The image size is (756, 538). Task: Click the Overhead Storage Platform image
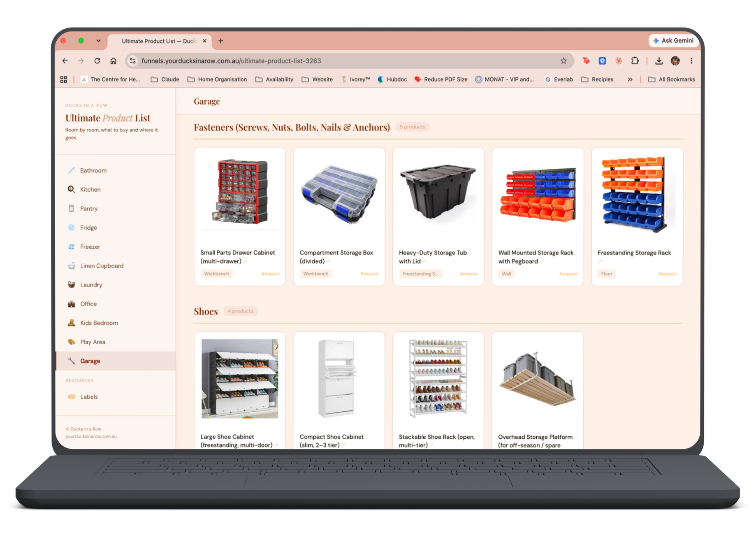[538, 379]
